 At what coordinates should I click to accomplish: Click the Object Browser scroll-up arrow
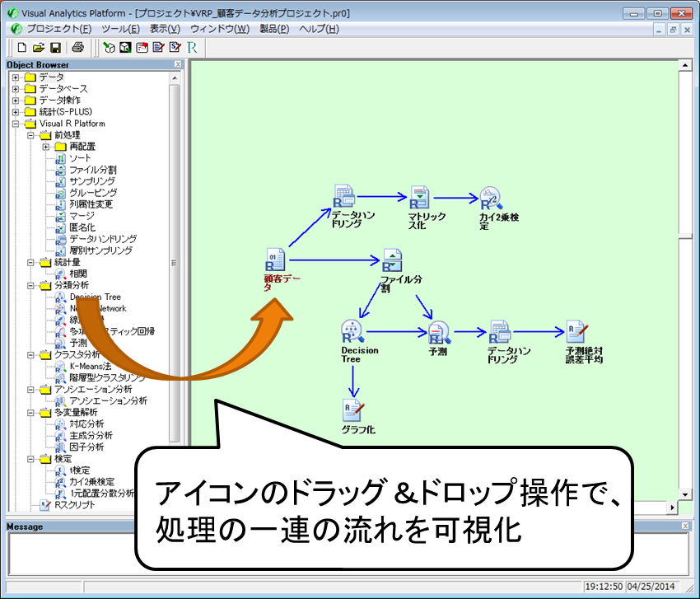(175, 77)
